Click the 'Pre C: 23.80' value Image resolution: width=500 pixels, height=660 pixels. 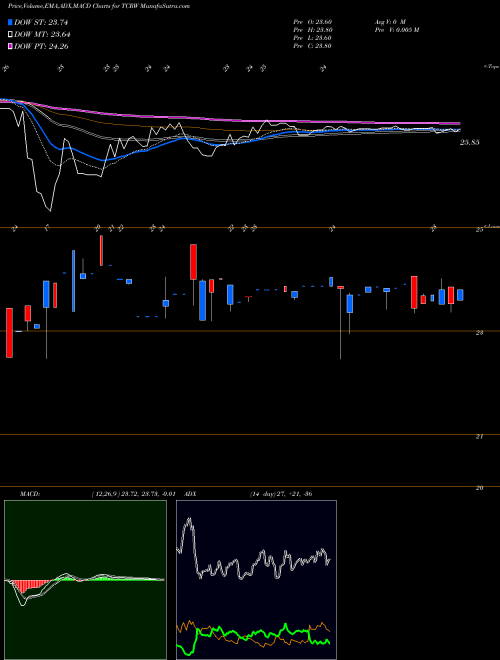[x=313, y=46]
